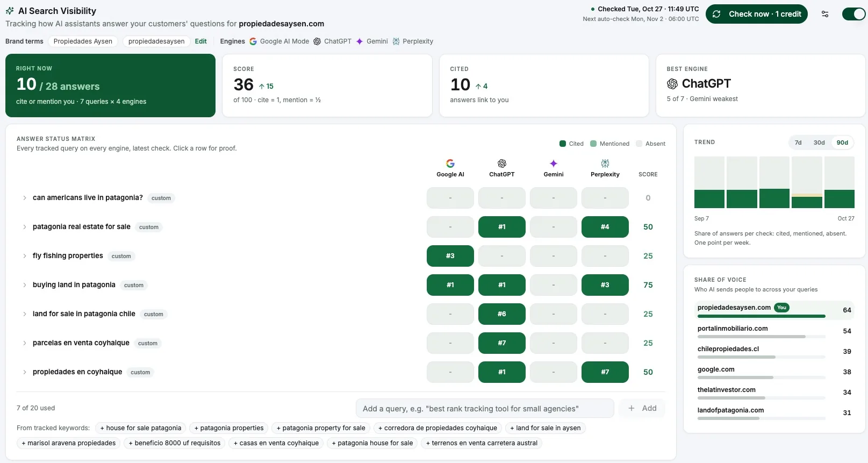Image resolution: width=868 pixels, height=463 pixels.
Task: Click portalinmobiliario.com in Share of Voice
Action: (733, 329)
